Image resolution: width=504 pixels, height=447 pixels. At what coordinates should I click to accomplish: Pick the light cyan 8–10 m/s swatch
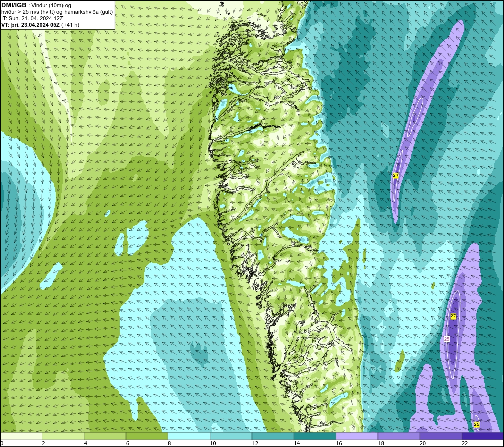[189, 436]
